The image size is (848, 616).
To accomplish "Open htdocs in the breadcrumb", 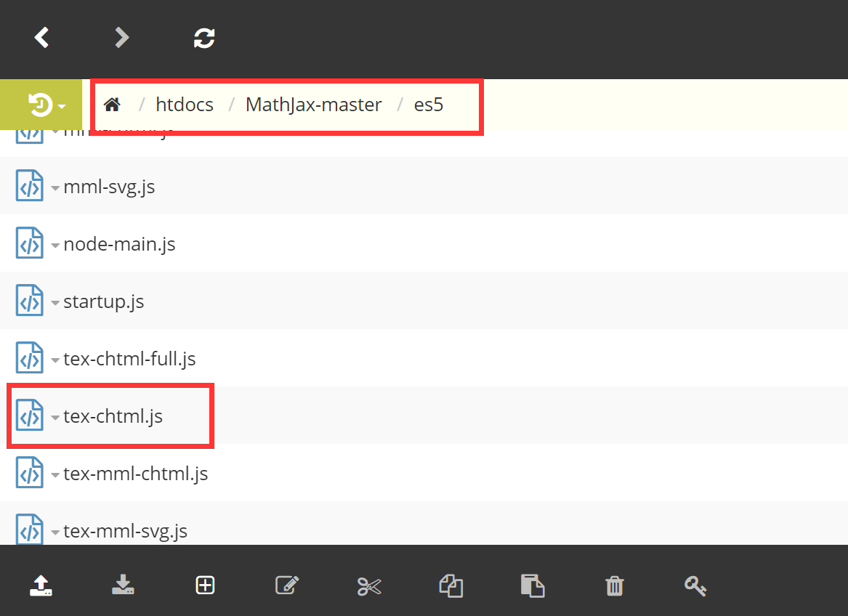I will click(185, 105).
